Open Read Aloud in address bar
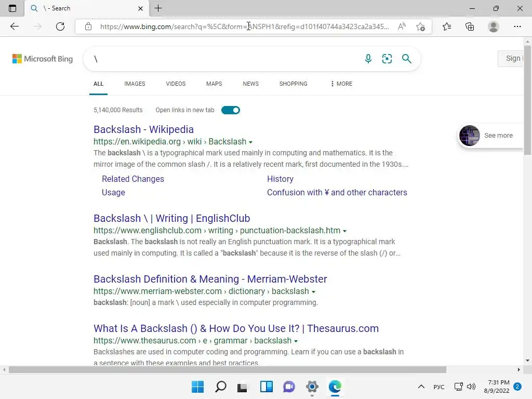 (x=402, y=26)
